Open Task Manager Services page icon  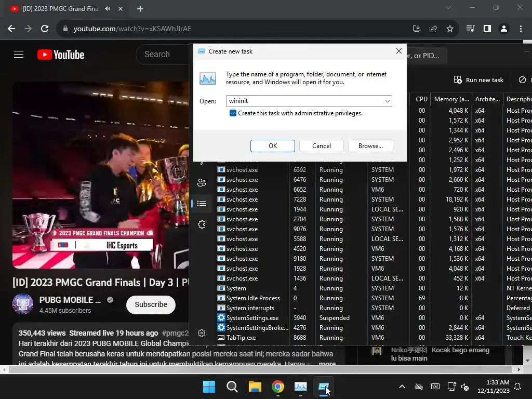click(202, 224)
